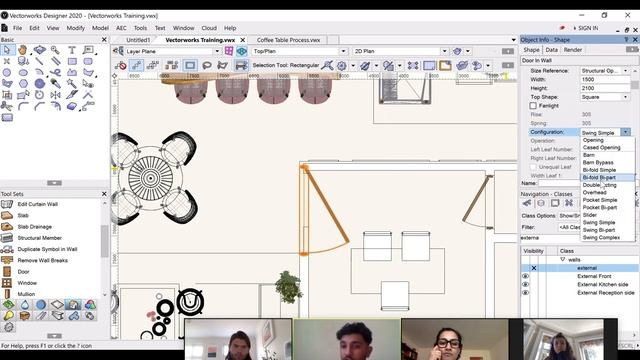Choose Rectangular Marquee mode in tool bar

[190, 65]
